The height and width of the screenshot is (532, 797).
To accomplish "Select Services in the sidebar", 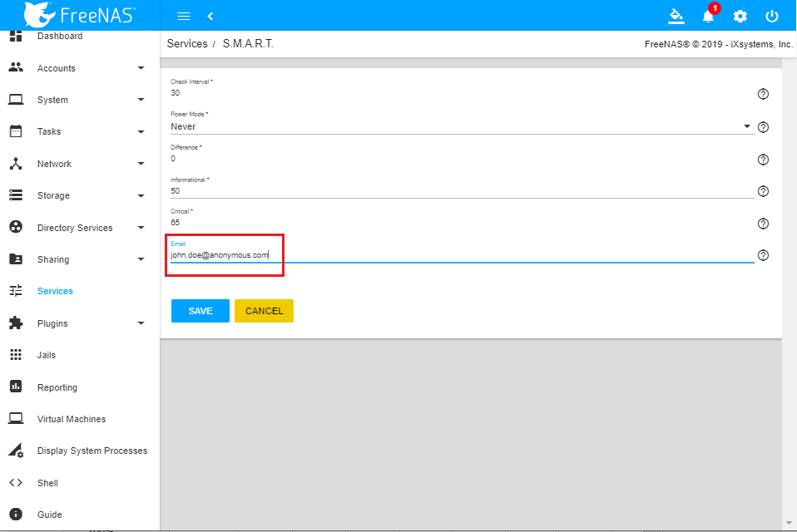I will [x=54, y=291].
